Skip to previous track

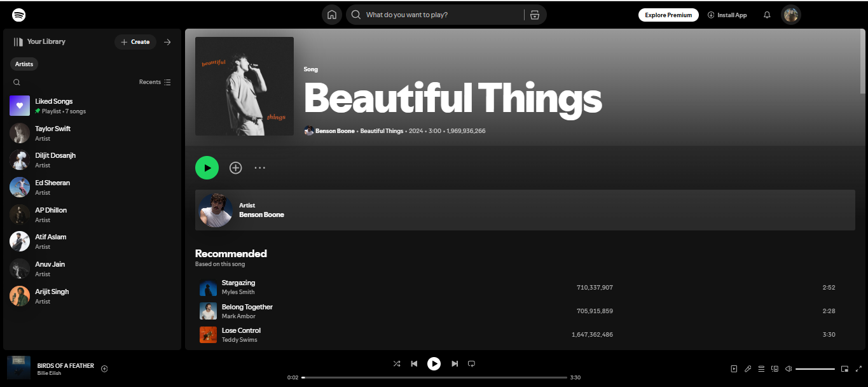pyautogui.click(x=414, y=363)
